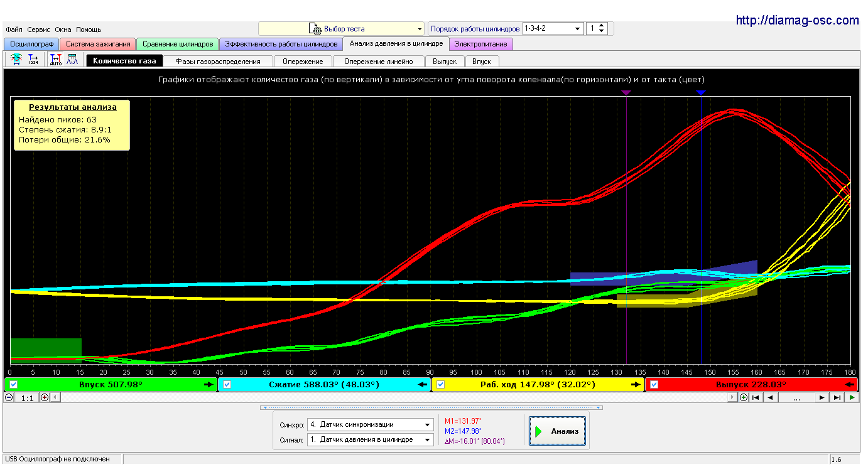Toggle the Впуск stroke checkbox
The width and height of the screenshot is (868, 467).
14,385
